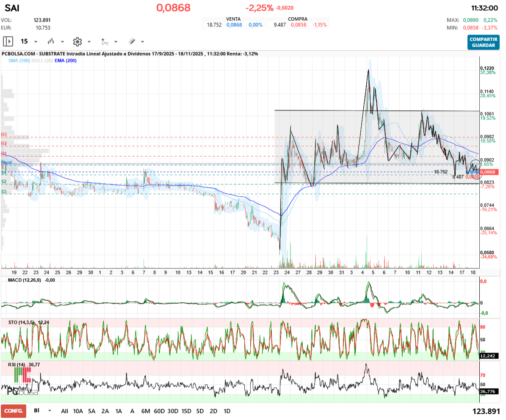Open the candlestick chart type icon
This screenshot has height=420, width=506.
point(51,41)
